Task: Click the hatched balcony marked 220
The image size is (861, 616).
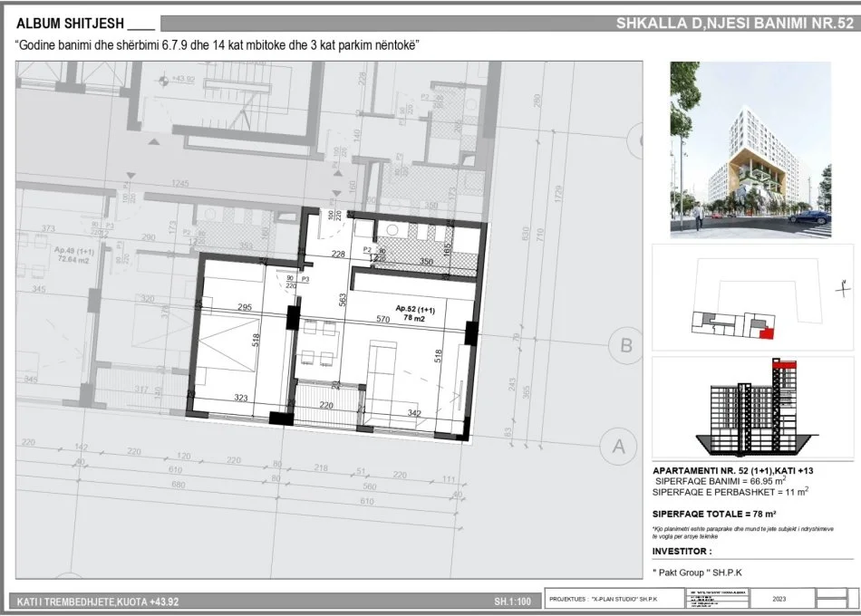Action: coord(326,403)
